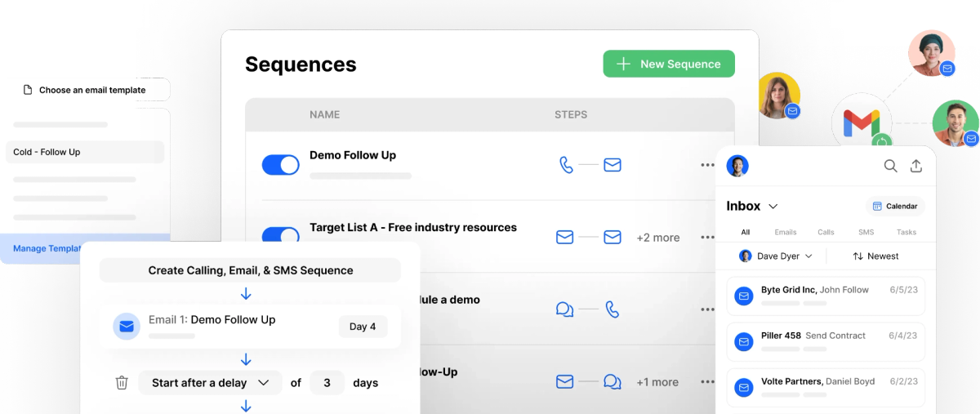The image size is (980, 414).
Task: Click the Day 4 badge
Action: click(363, 327)
